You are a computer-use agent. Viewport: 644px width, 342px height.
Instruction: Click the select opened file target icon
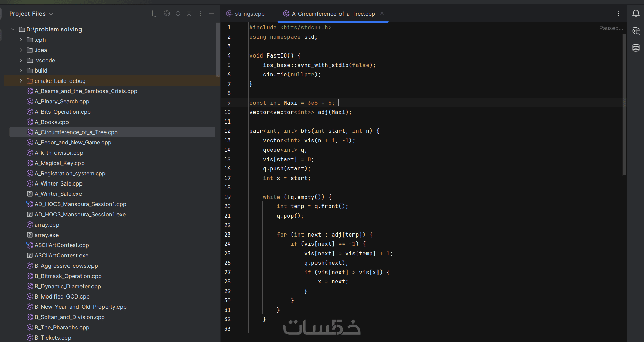tap(167, 13)
